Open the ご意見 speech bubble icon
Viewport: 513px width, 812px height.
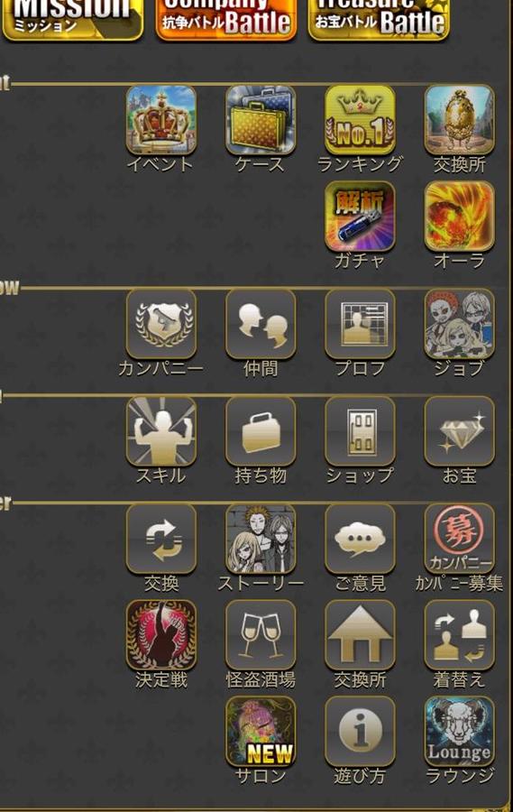pos(360,539)
